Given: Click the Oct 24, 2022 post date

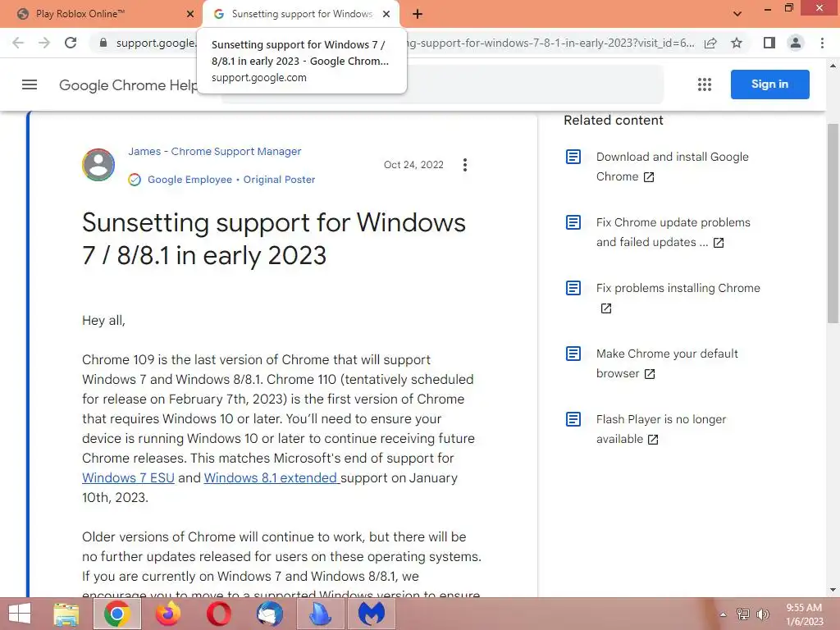Looking at the screenshot, I should tap(413, 165).
